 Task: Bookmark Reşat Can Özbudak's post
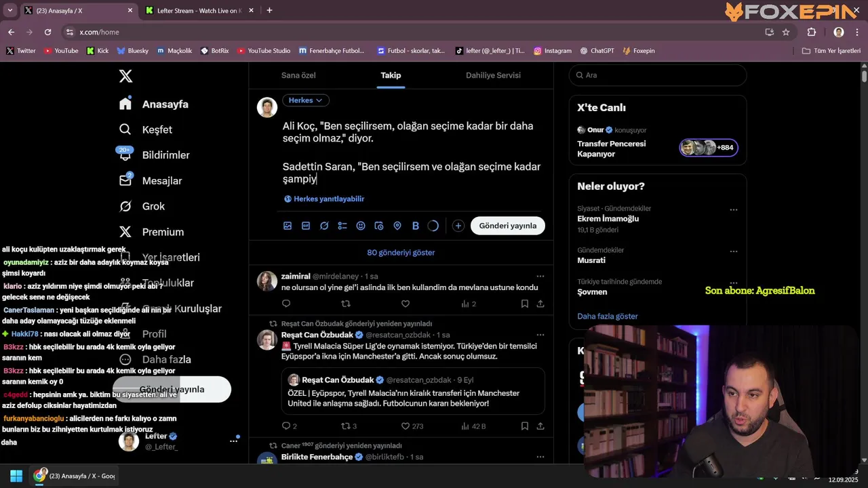pos(525,426)
